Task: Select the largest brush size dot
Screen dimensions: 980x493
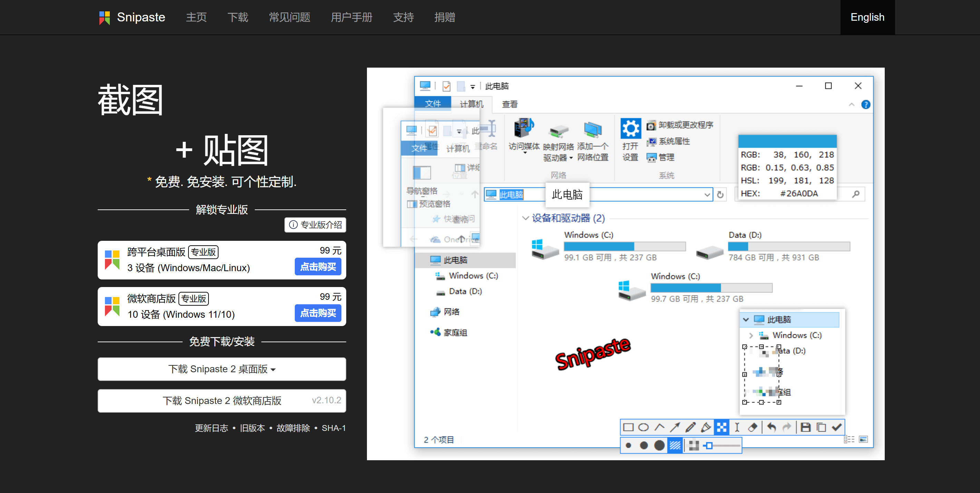Action: [659, 445]
